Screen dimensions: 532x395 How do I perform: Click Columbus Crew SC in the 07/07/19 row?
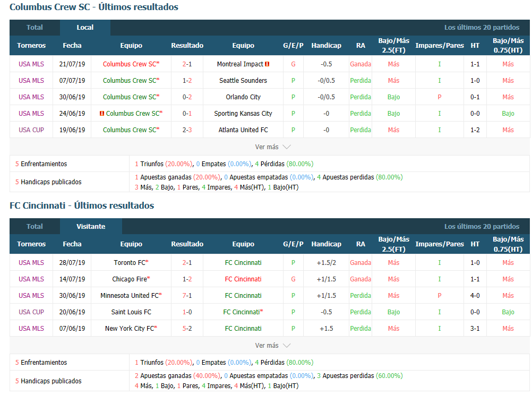click(130, 80)
